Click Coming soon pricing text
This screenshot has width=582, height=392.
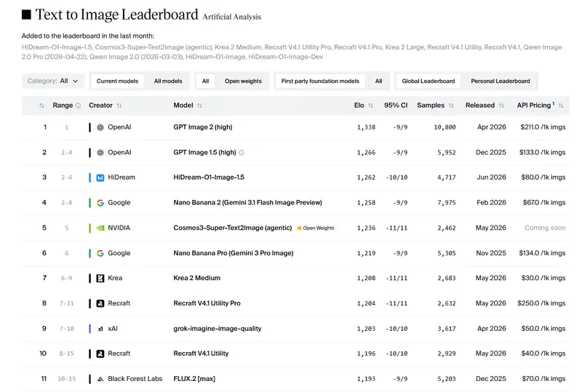pyautogui.click(x=545, y=228)
